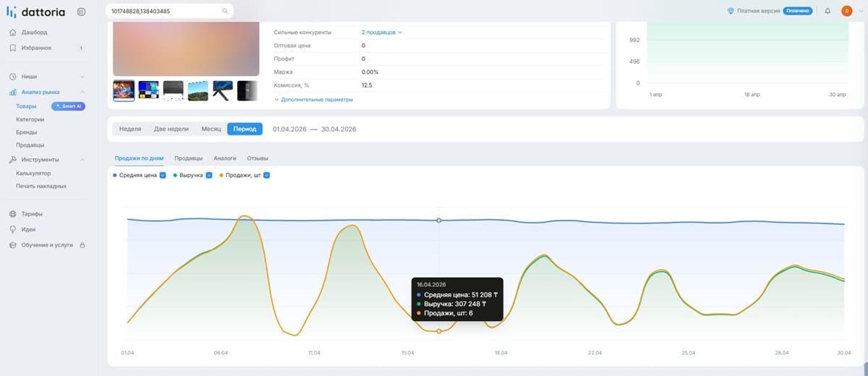Select the first product thumbnail
This screenshot has width=868, height=376.
[124, 90]
